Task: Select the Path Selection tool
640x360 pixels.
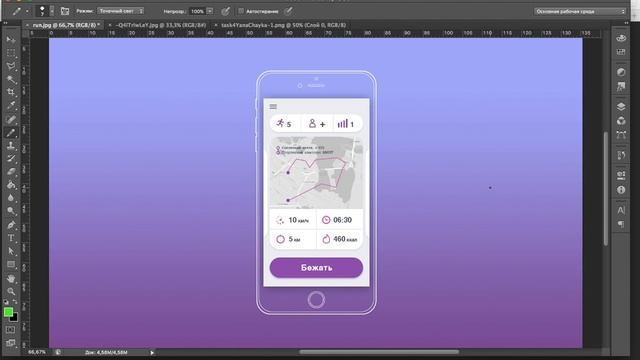Action: click(11, 251)
